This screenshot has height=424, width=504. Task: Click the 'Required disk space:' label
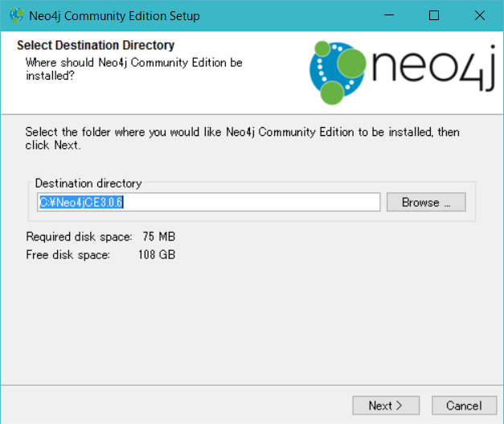(x=79, y=237)
